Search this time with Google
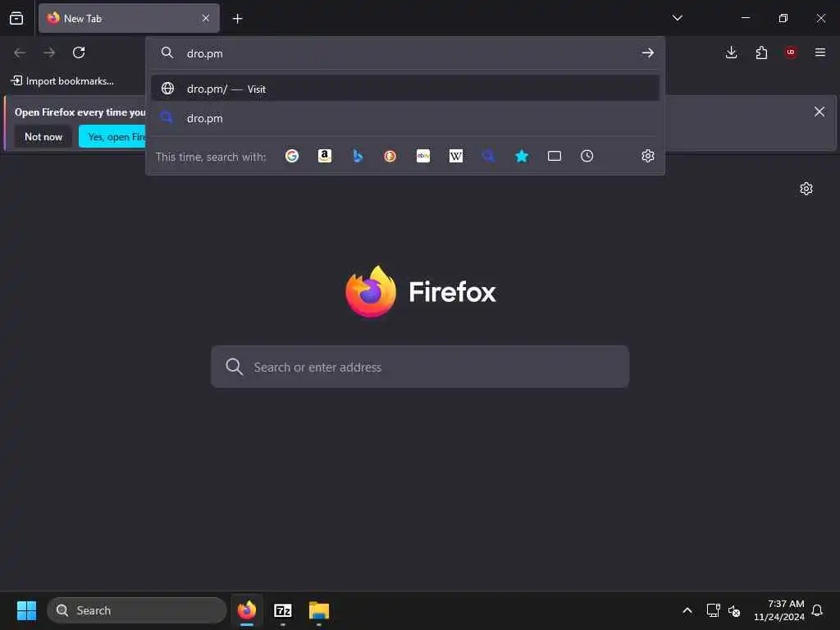Screen dimensions: 840x630 point(292,156)
